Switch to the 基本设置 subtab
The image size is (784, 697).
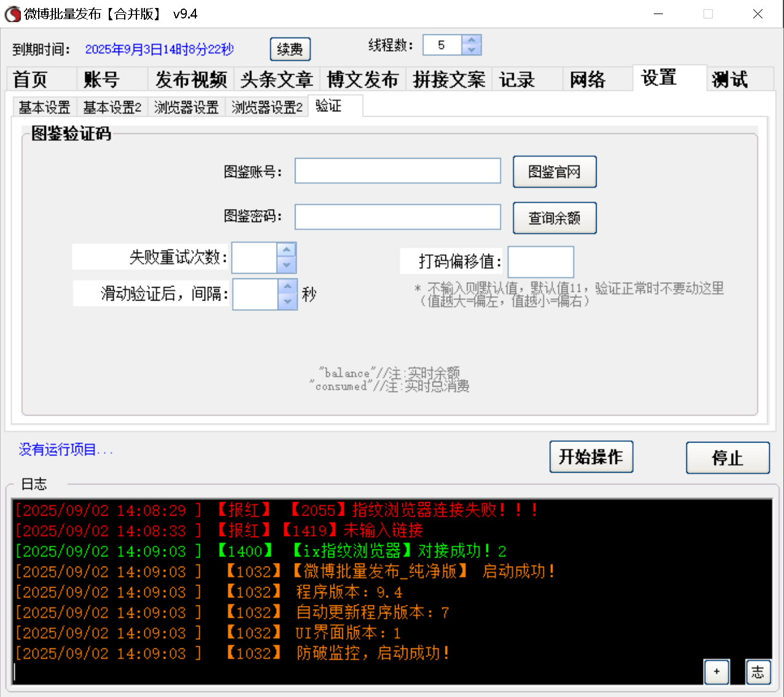coord(44,106)
